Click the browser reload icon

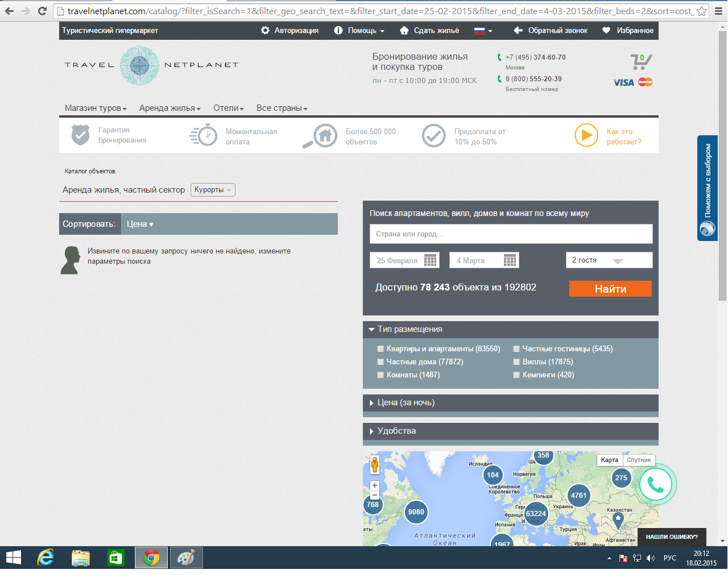[x=42, y=11]
